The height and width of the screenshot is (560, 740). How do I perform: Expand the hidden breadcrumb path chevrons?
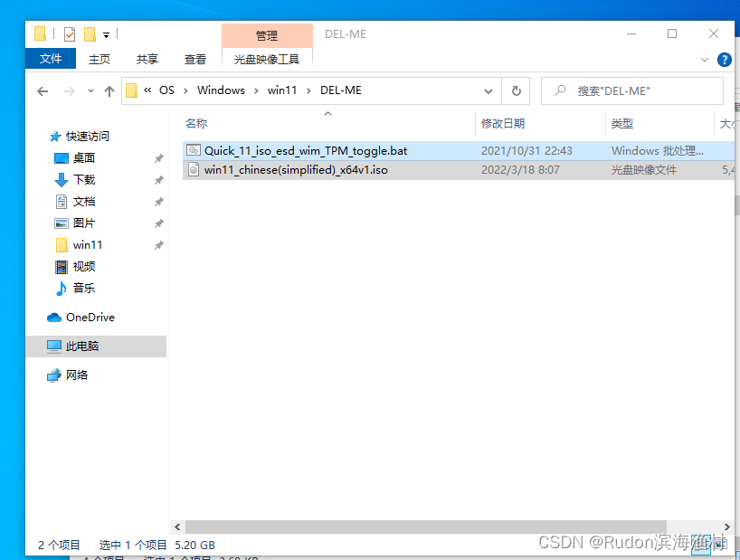click(x=147, y=90)
